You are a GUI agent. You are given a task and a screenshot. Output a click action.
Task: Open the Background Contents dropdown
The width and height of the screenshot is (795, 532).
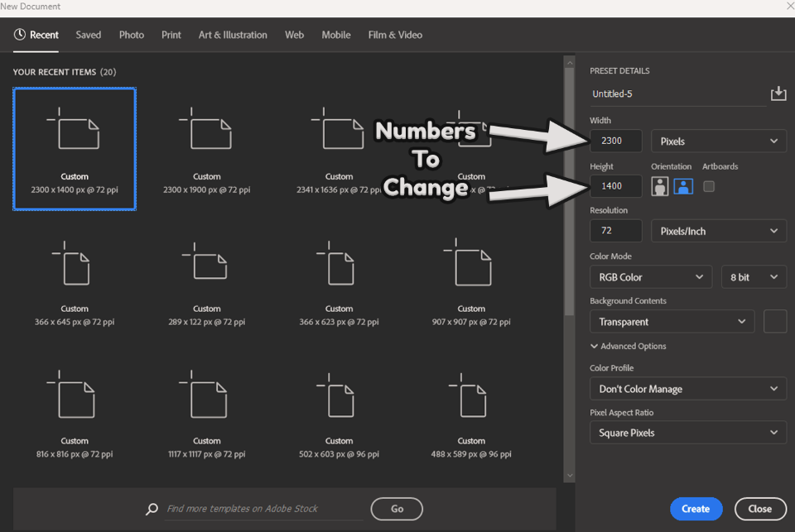672,321
